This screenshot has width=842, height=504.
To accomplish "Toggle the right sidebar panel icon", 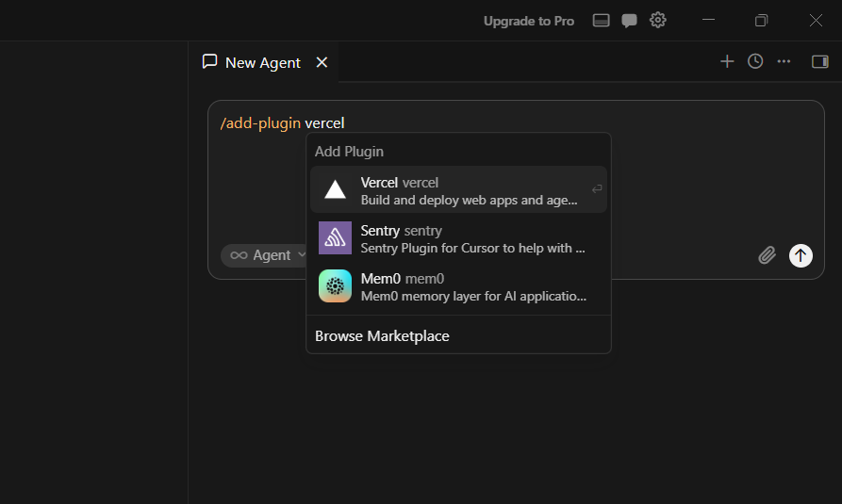I will [820, 62].
